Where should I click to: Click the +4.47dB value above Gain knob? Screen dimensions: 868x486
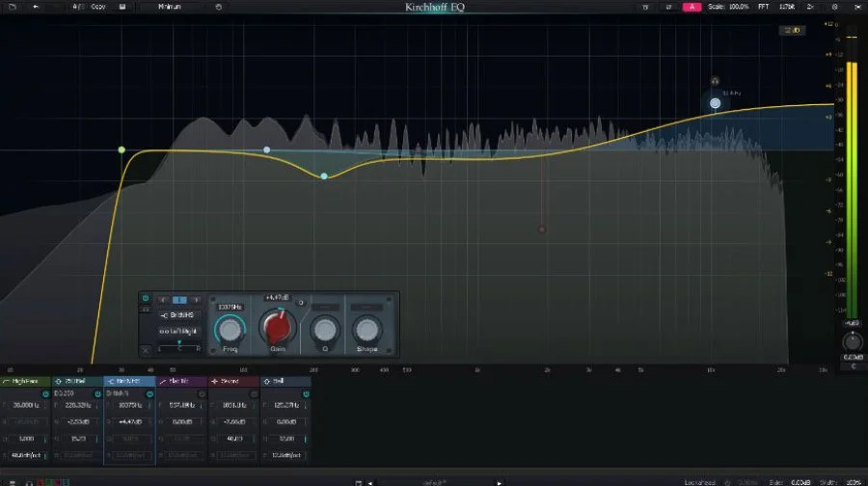tap(278, 298)
